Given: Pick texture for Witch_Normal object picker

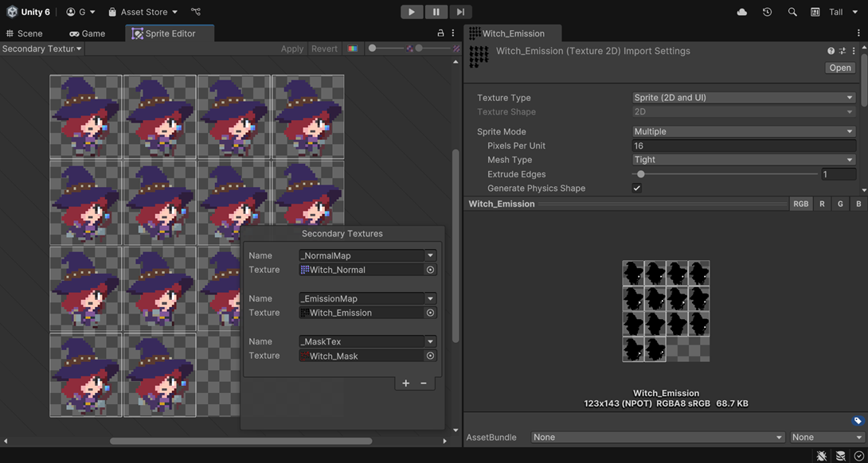Looking at the screenshot, I should 429,270.
